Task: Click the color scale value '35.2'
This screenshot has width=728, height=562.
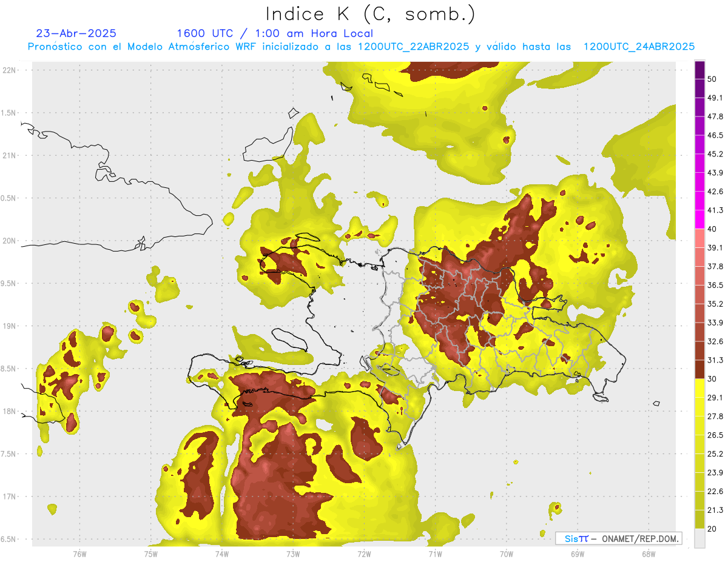Action: point(715,304)
